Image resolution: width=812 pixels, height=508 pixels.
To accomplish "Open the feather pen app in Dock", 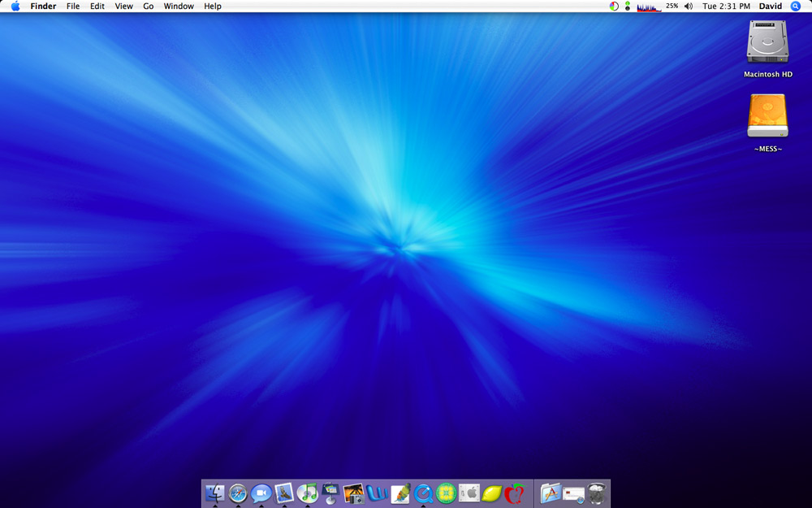I will coord(400,493).
